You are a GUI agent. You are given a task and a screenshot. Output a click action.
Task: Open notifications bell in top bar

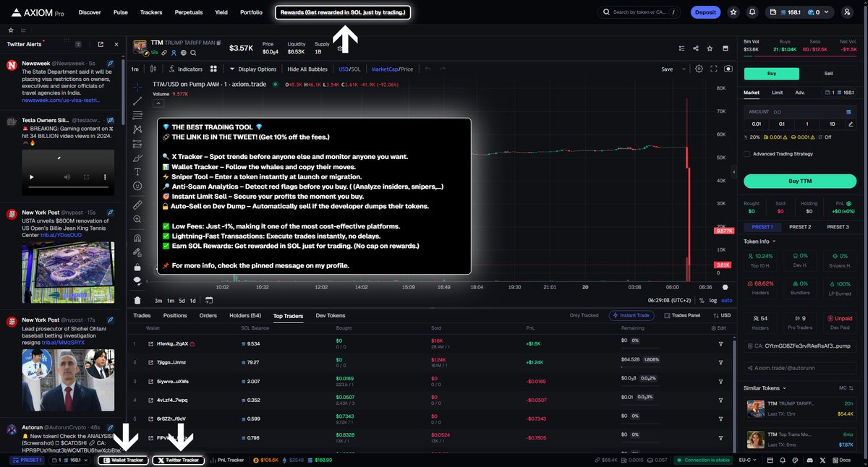point(752,12)
